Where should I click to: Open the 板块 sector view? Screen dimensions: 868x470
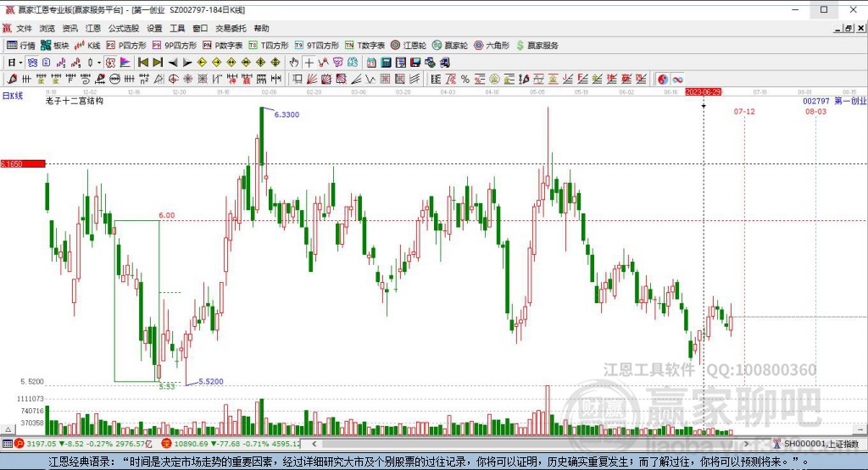pos(55,46)
